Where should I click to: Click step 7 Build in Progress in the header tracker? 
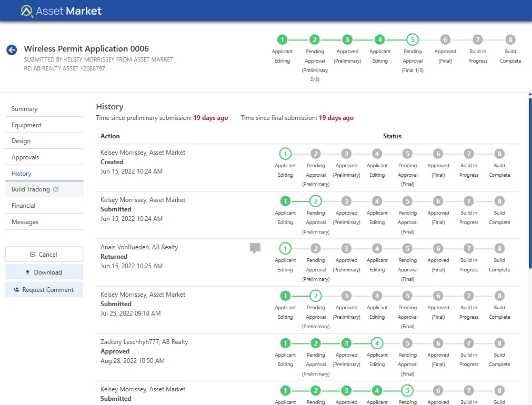click(477, 39)
